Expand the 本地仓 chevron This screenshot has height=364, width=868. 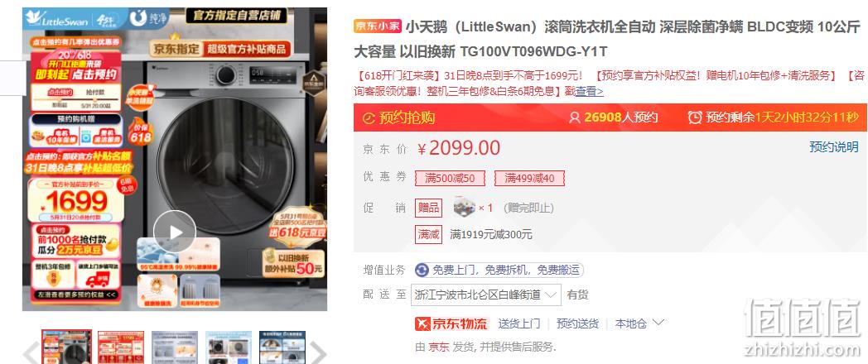[x=658, y=323]
